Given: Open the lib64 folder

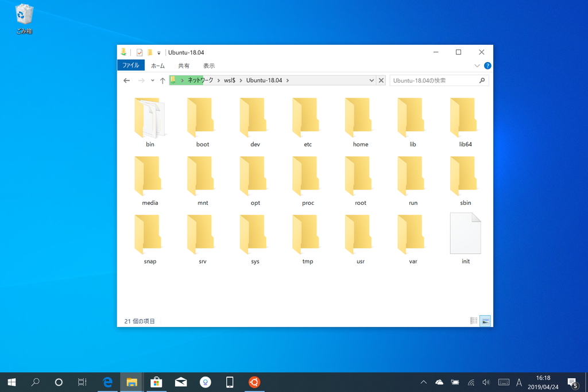Looking at the screenshot, I should point(465,122).
